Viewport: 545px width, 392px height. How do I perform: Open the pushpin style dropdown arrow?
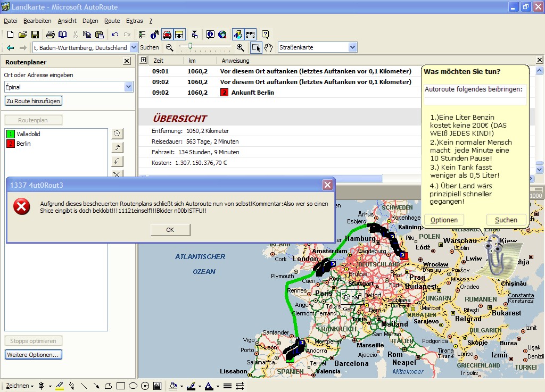pyautogui.click(x=50, y=386)
